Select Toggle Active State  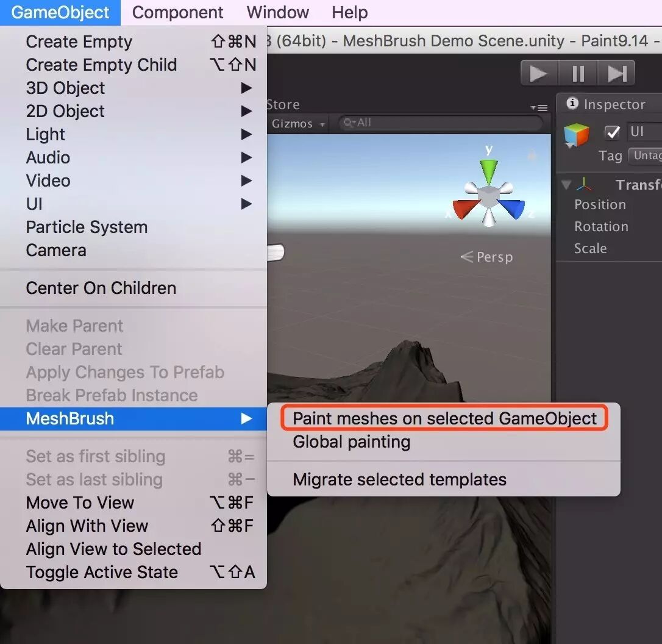133,572
